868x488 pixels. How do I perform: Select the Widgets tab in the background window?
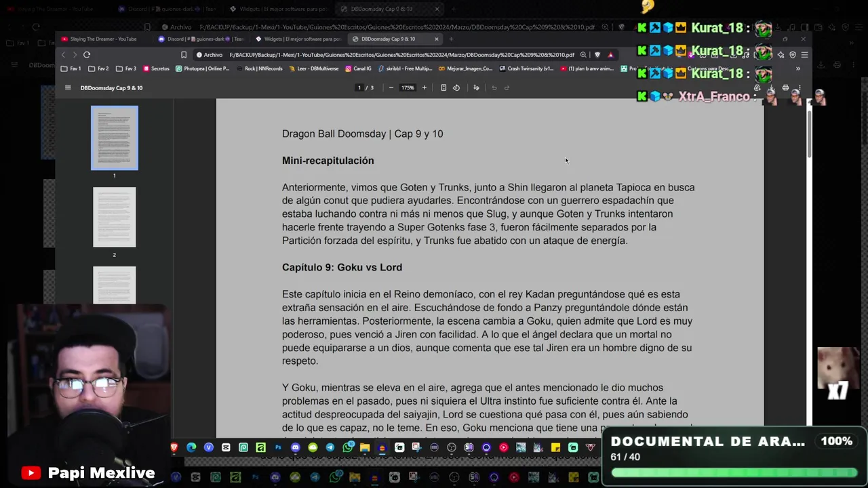[x=278, y=9]
